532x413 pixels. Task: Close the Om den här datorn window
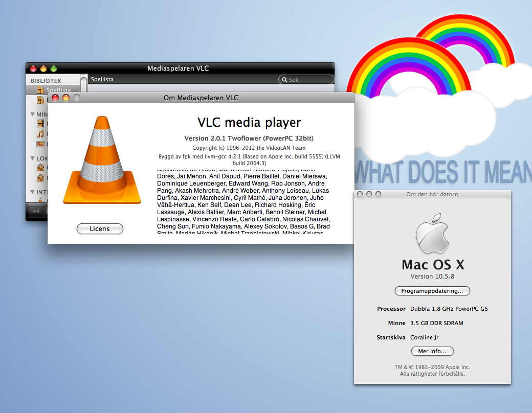[360, 194]
